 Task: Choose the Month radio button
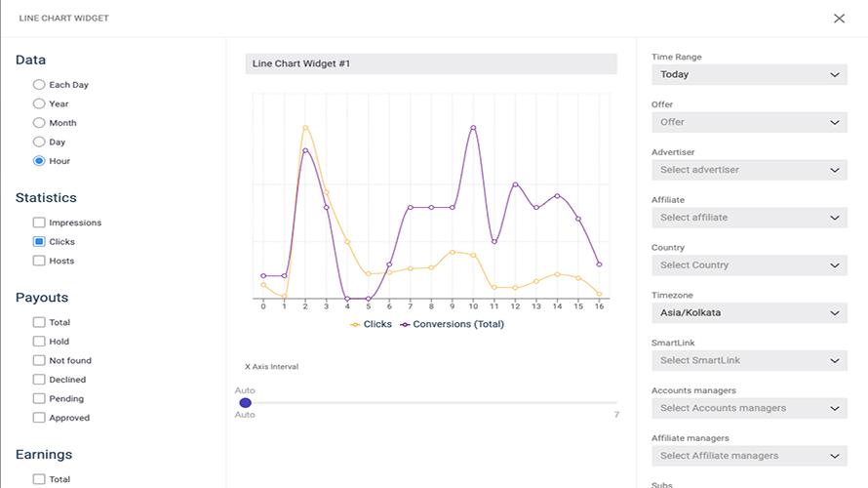coord(39,123)
